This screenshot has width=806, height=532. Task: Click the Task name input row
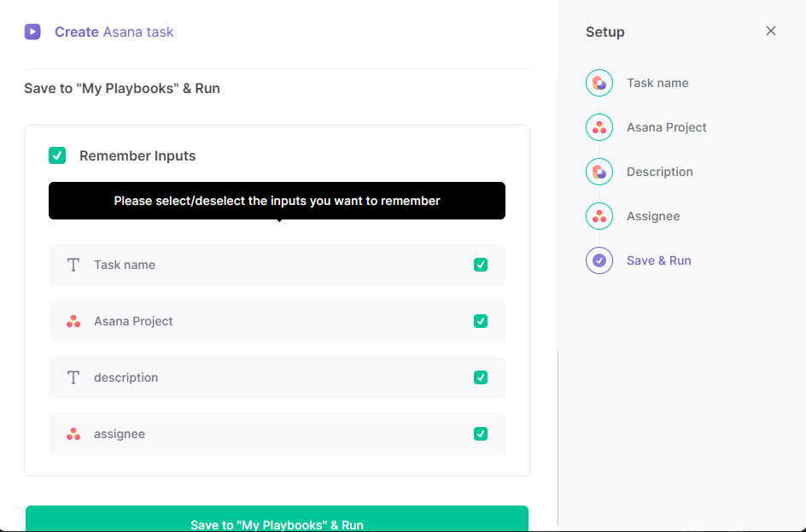[x=277, y=265]
